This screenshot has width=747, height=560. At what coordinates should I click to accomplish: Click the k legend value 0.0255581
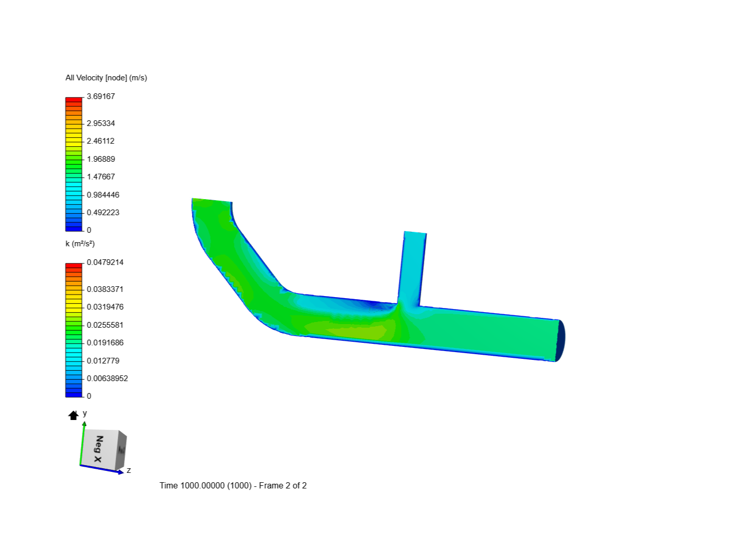[105, 325]
